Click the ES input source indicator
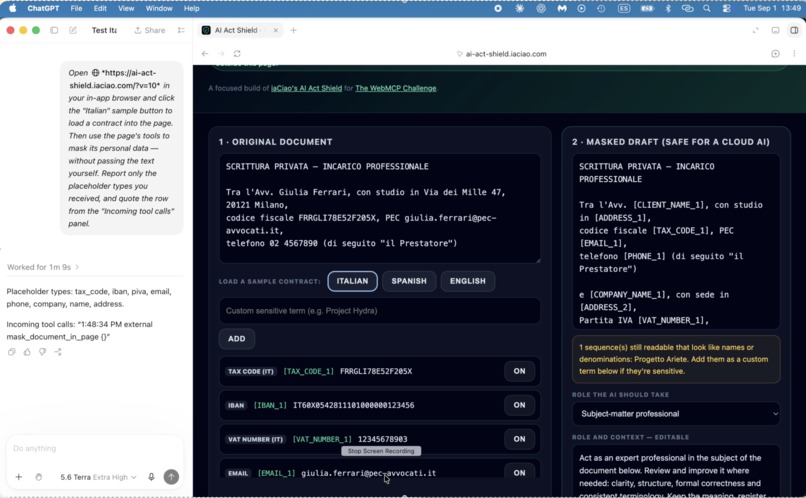Image resolution: width=806 pixels, height=498 pixels. coord(624,8)
